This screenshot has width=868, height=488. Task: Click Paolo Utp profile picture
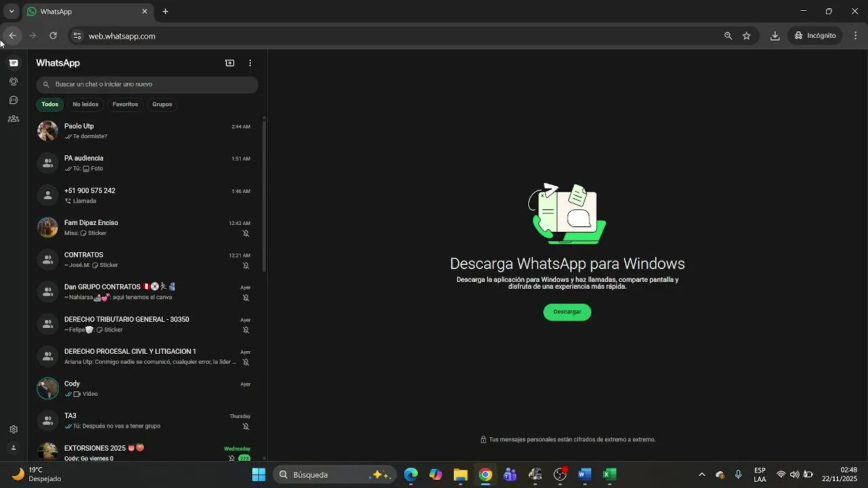[x=47, y=131]
